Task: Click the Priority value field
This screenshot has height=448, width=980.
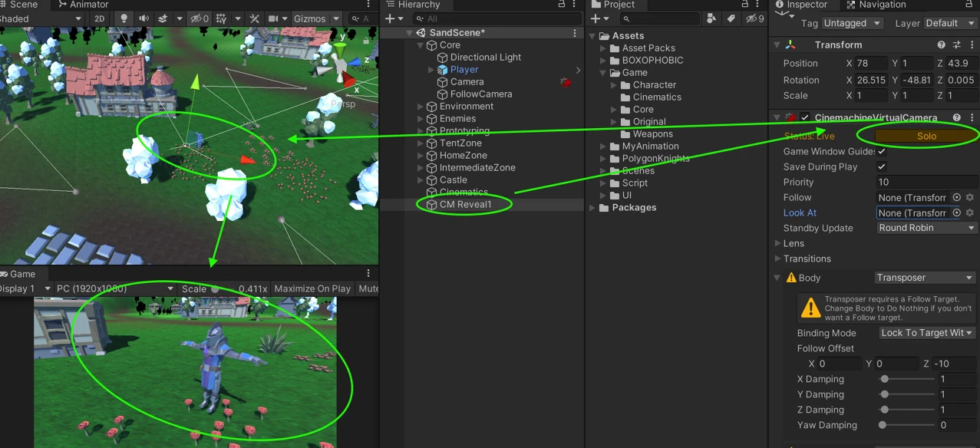Action: tap(926, 182)
